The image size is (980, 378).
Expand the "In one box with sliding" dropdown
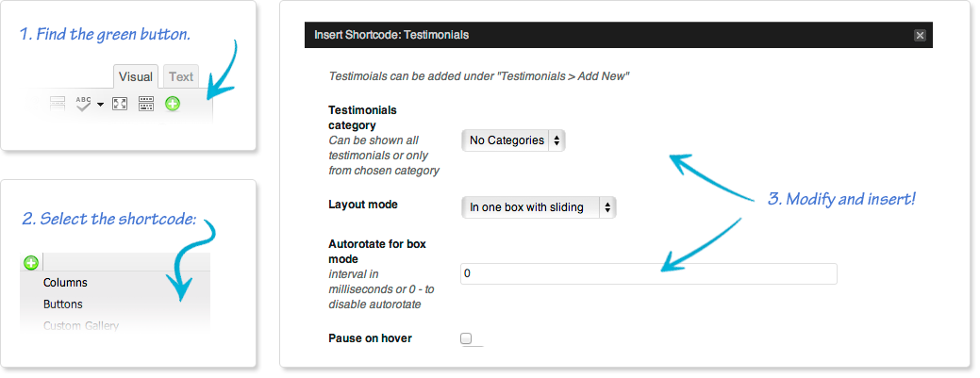point(539,206)
